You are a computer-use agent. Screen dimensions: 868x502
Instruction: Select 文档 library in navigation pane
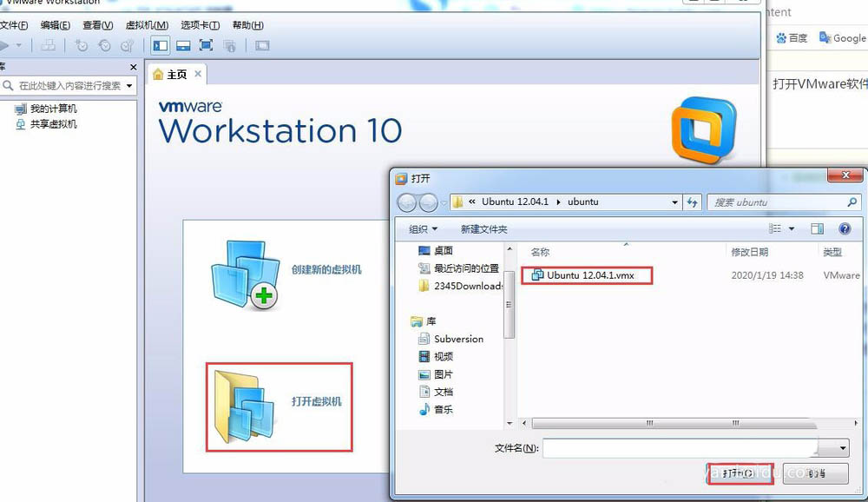(x=436, y=392)
